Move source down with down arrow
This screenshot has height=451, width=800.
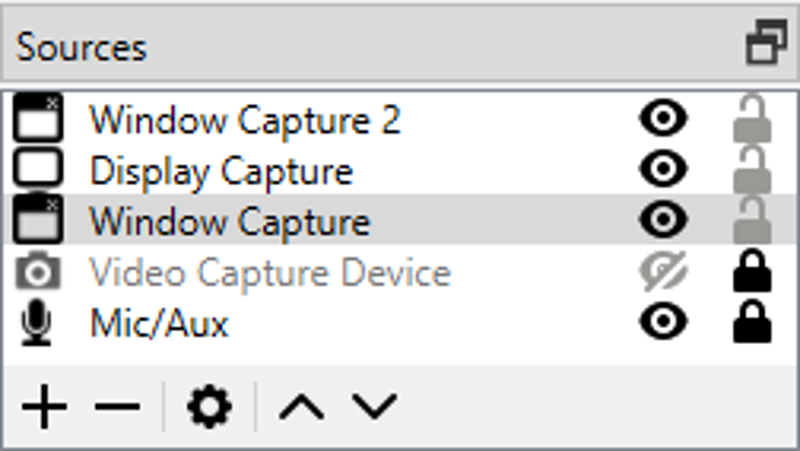[374, 407]
